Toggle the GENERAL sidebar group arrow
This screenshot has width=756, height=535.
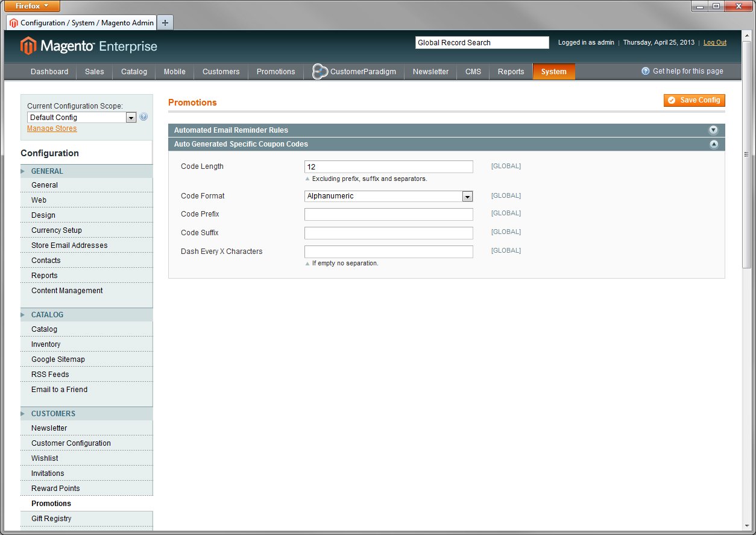tap(23, 171)
